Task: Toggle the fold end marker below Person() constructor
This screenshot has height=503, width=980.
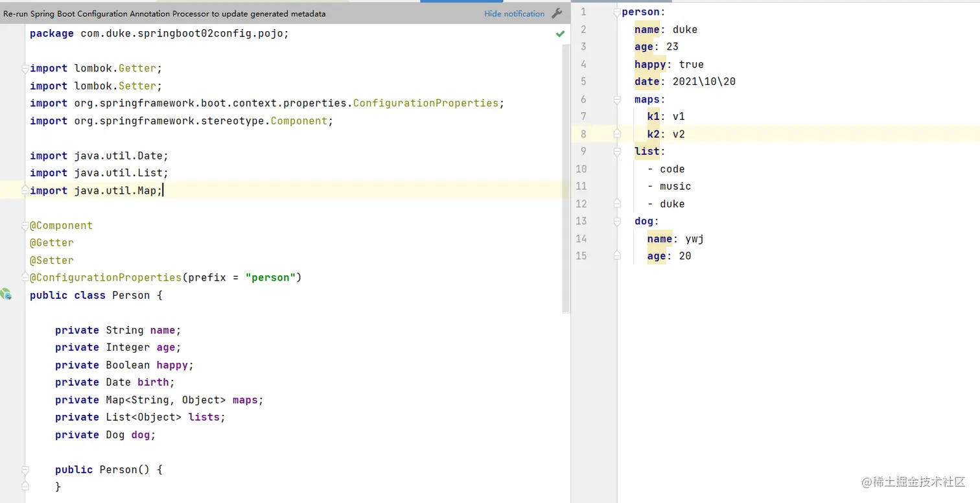Action: pyautogui.click(x=25, y=486)
